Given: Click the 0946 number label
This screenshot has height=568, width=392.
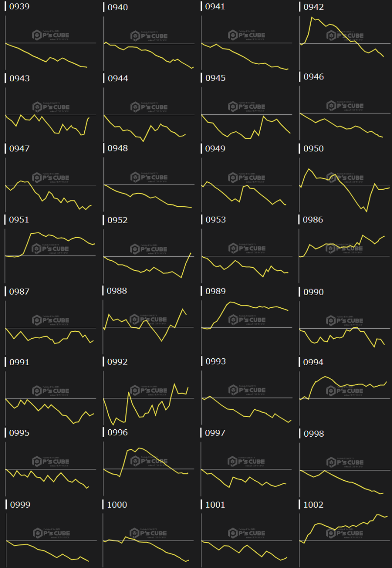Looking at the screenshot, I should tap(314, 77).
